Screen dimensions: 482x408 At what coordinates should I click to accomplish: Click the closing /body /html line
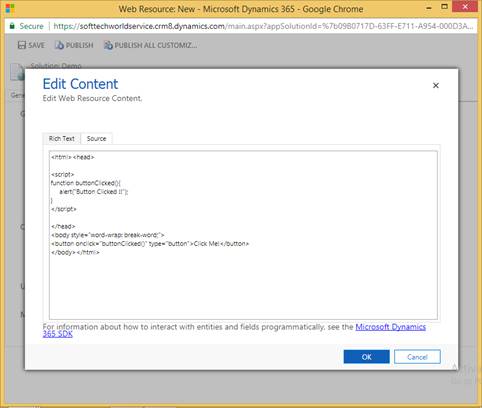(x=75, y=252)
